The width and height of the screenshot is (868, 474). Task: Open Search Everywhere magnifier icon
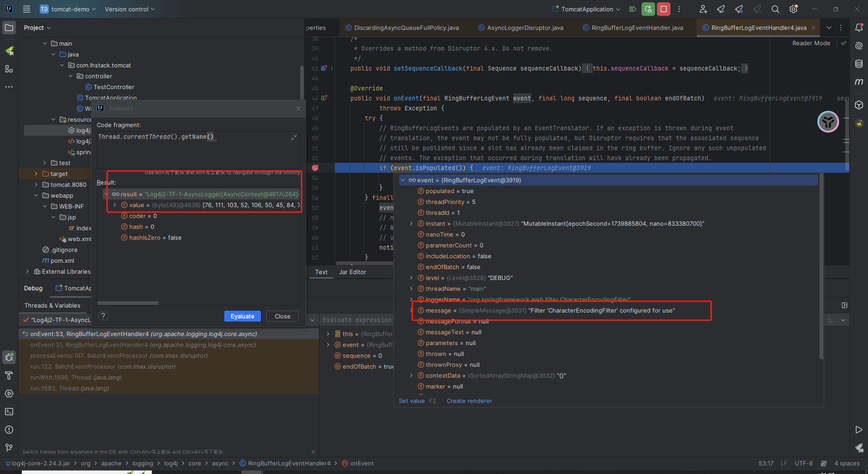775,9
